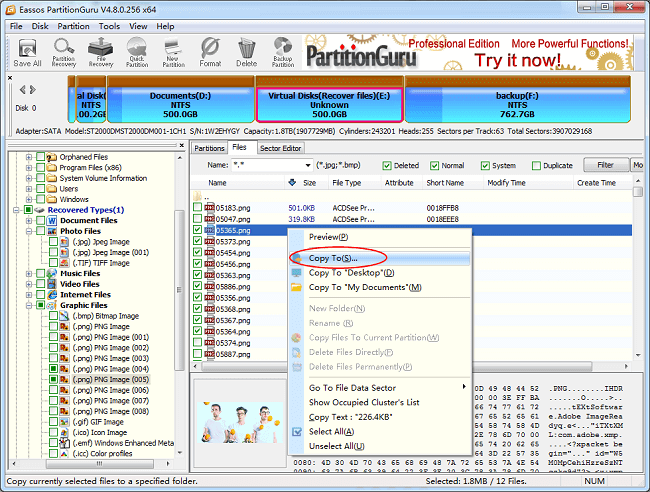
Task: Uncheck the 05373.png file checkbox
Action: click(x=197, y=241)
